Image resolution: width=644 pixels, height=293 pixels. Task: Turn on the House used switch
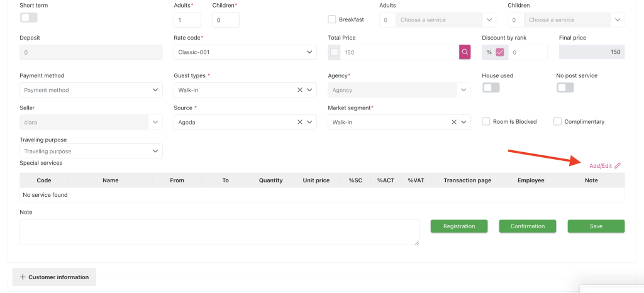point(491,87)
